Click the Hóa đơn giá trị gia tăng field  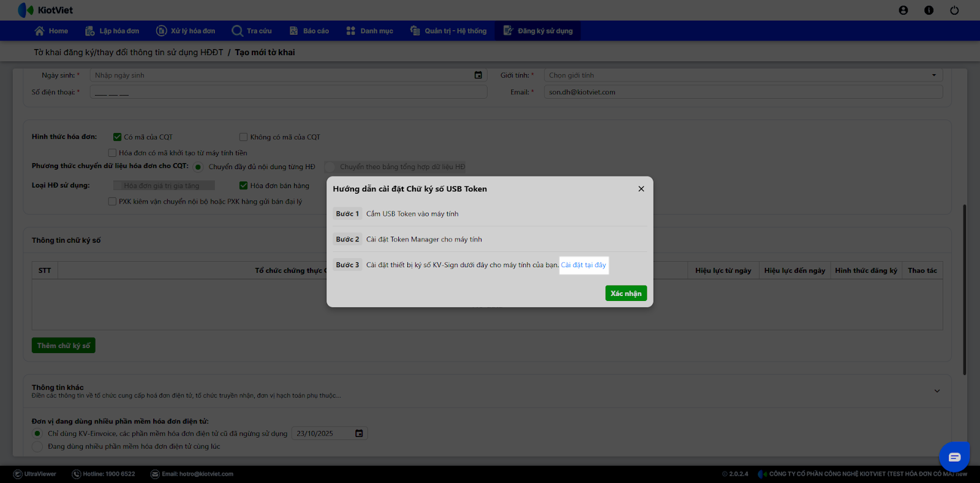[x=164, y=186]
